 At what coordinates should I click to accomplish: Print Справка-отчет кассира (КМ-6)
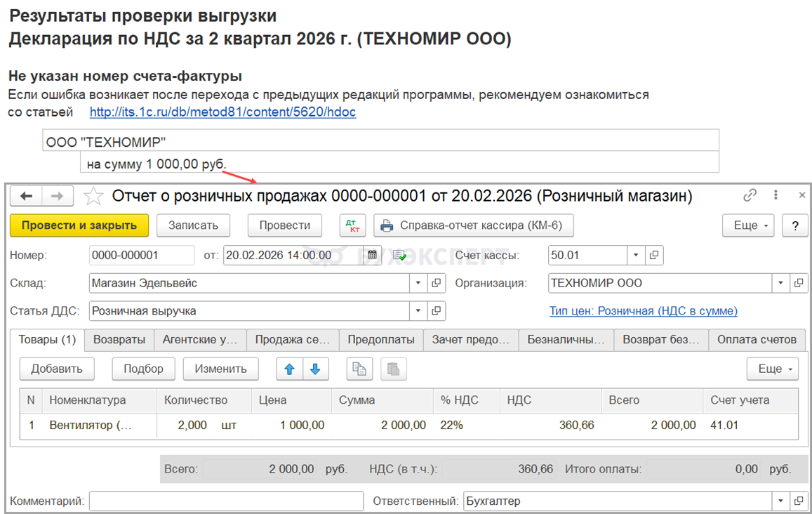pyautogui.click(x=474, y=225)
